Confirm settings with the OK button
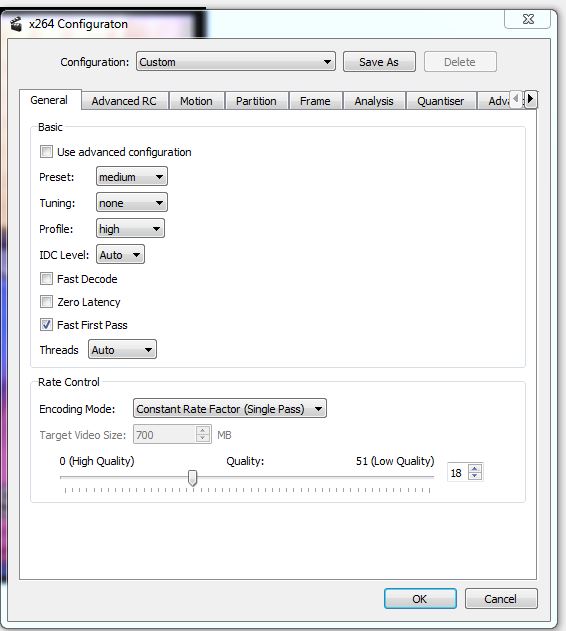Image resolution: width=566 pixels, height=631 pixels. click(420, 598)
